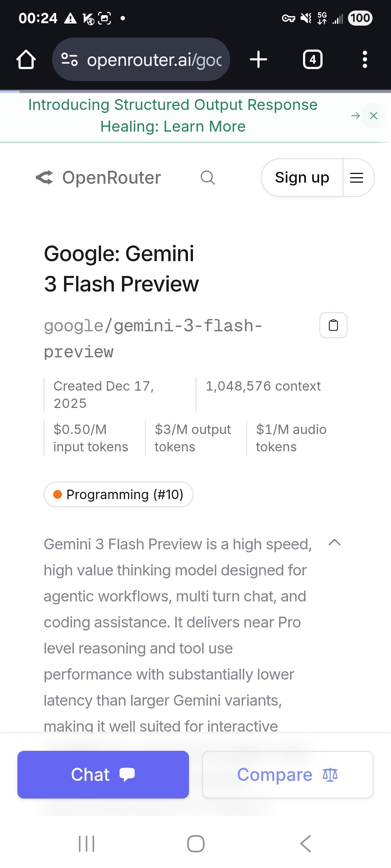
Task: Open the OpenRouter search magnifier
Action: click(x=208, y=178)
